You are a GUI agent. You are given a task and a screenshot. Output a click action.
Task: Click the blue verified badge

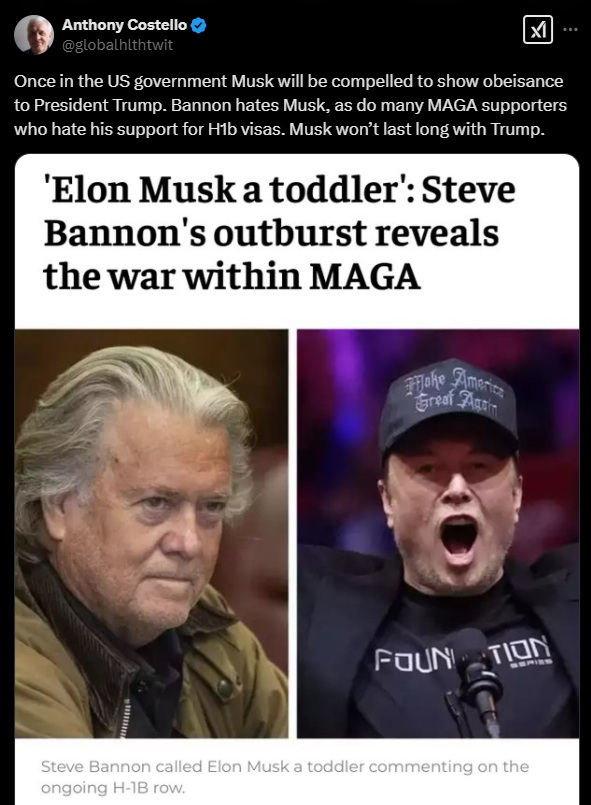click(199, 25)
